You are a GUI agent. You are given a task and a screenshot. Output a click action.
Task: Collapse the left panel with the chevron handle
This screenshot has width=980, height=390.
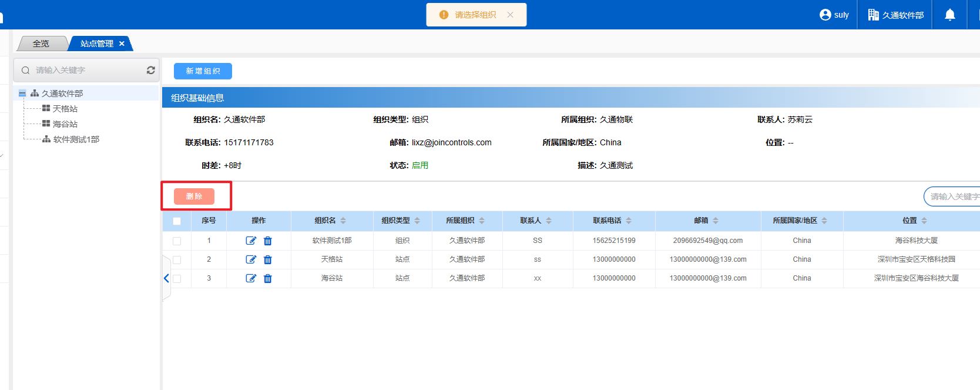pos(166,278)
